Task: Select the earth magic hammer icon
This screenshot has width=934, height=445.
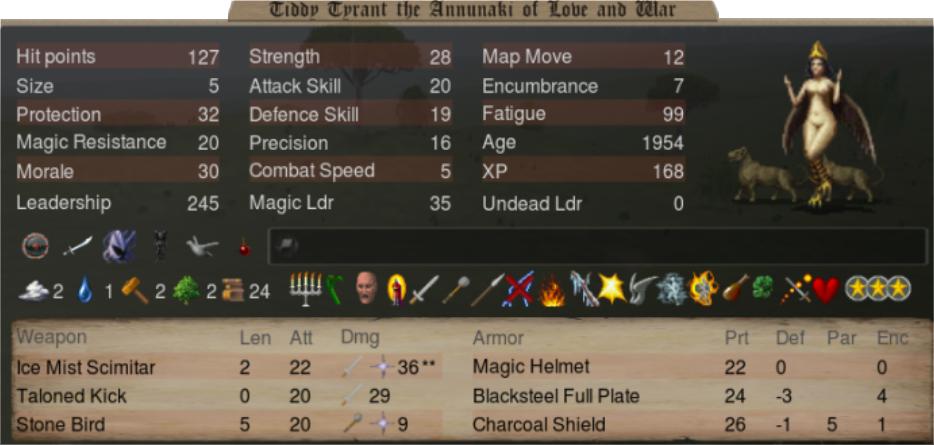Action: 135,291
